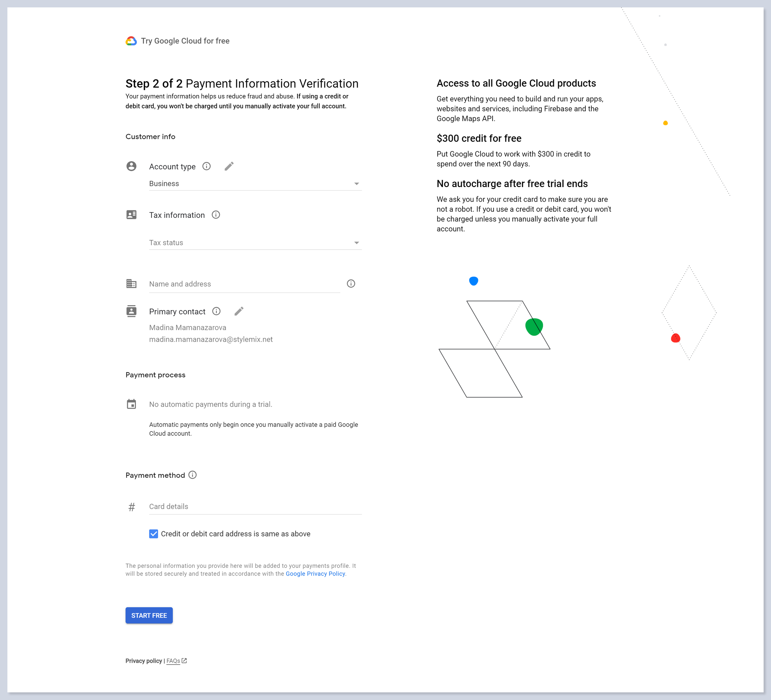771x700 pixels.
Task: Open Name and address info icon
Action: pyautogui.click(x=351, y=283)
